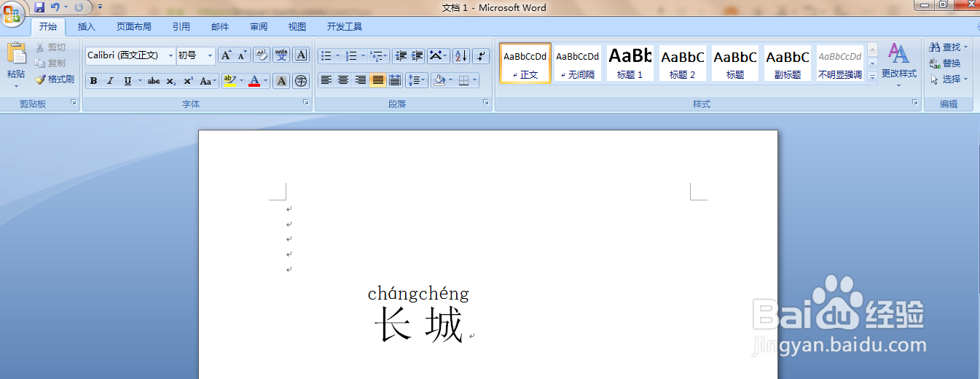Image resolution: width=980 pixels, height=379 pixels.
Task: Click Replace (替换) in editing group
Action: point(945,63)
